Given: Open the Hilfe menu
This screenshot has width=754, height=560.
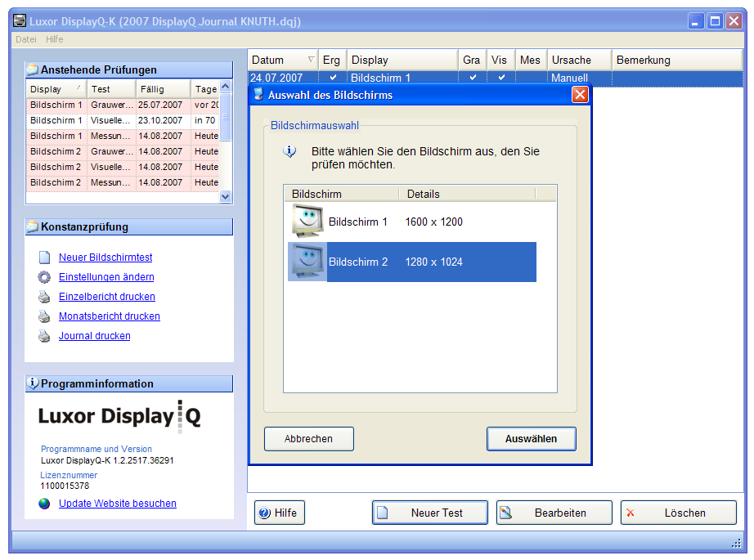Looking at the screenshot, I should [x=54, y=39].
